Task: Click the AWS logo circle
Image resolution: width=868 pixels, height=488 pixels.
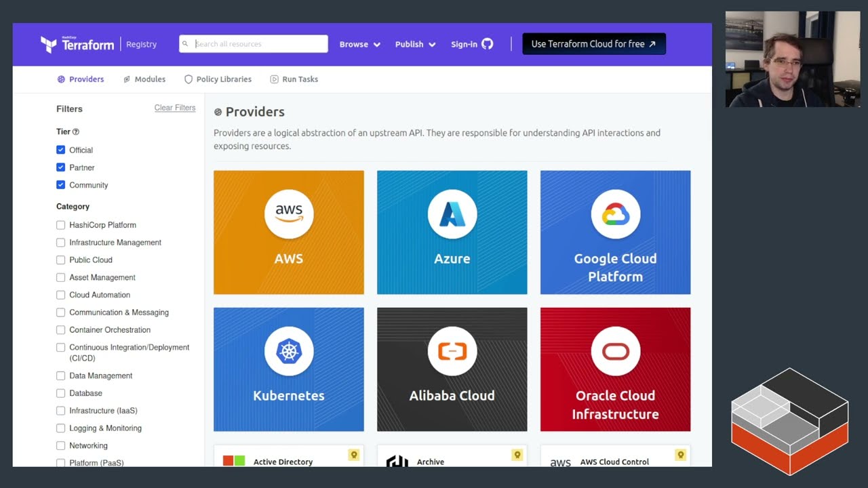Action: tap(289, 214)
